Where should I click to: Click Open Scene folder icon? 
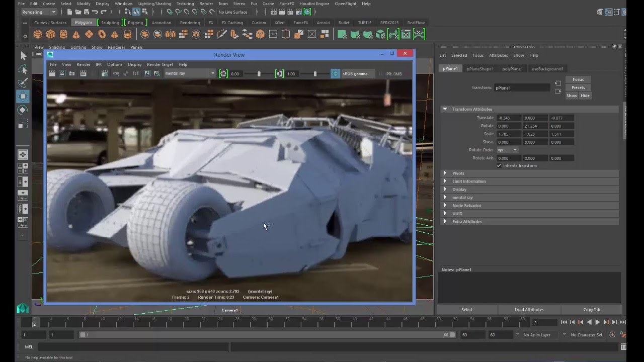coord(78,12)
